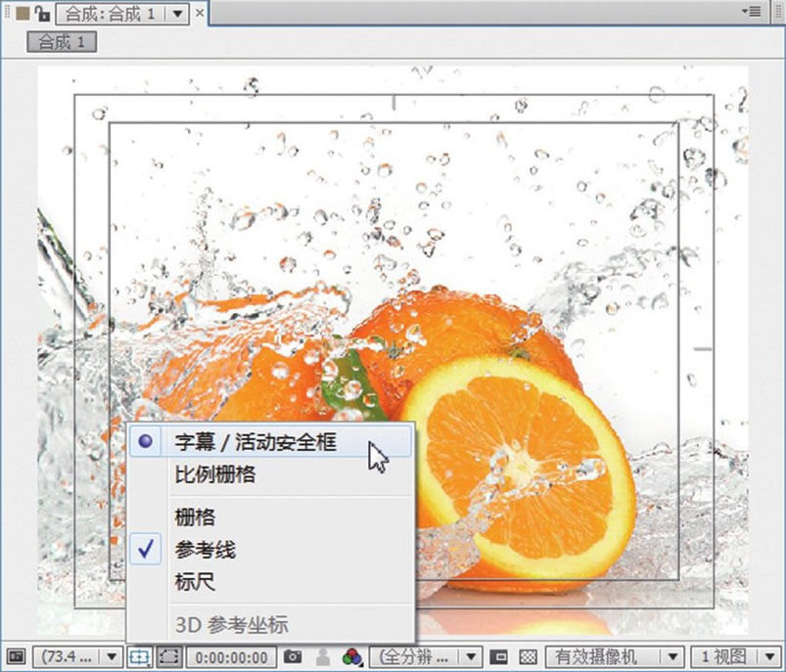Open the 合成: 合成 1 viewer dropdown
The height and width of the screenshot is (672, 786).
[122, 14]
